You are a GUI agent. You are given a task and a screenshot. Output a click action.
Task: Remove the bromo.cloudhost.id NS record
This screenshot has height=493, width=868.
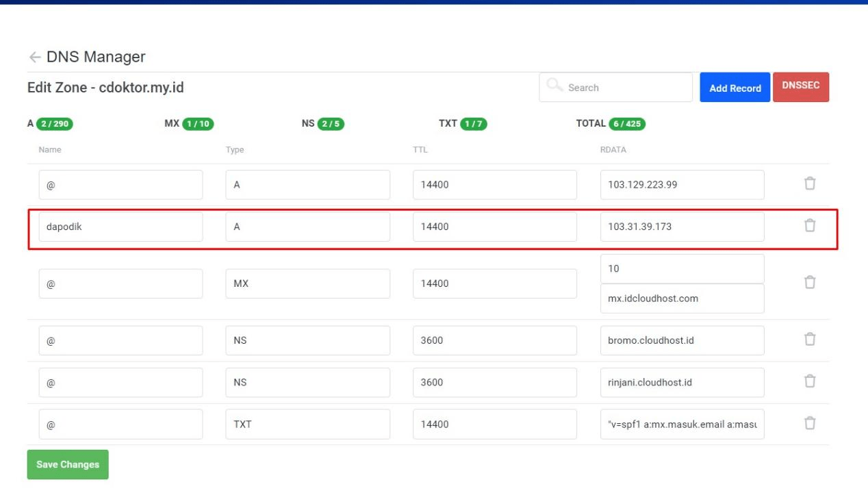click(810, 339)
